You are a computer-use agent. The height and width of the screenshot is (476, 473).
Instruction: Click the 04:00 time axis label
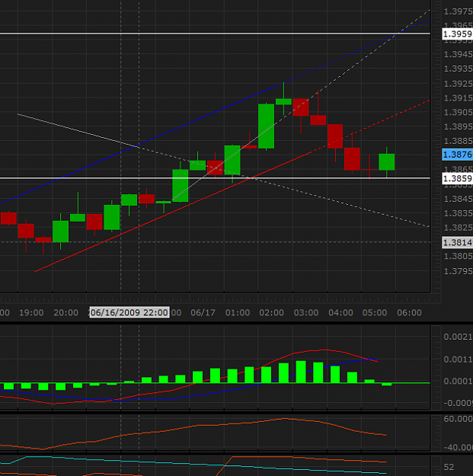pos(340,313)
